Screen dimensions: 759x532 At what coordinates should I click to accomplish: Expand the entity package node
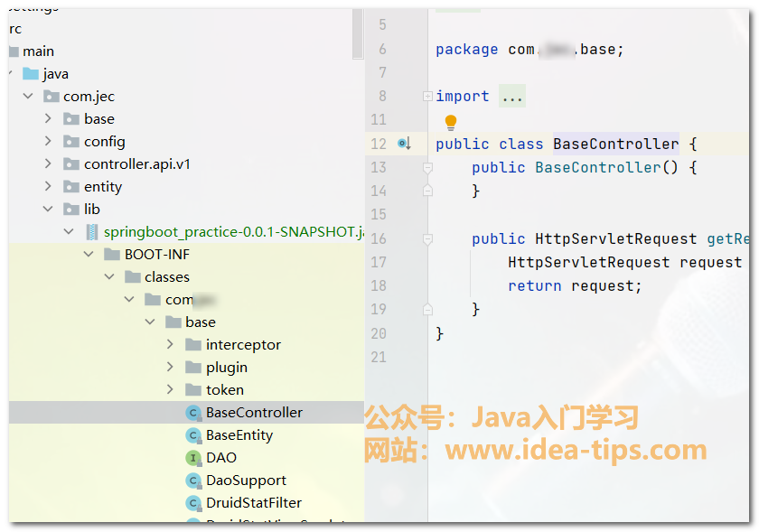pyautogui.click(x=48, y=186)
